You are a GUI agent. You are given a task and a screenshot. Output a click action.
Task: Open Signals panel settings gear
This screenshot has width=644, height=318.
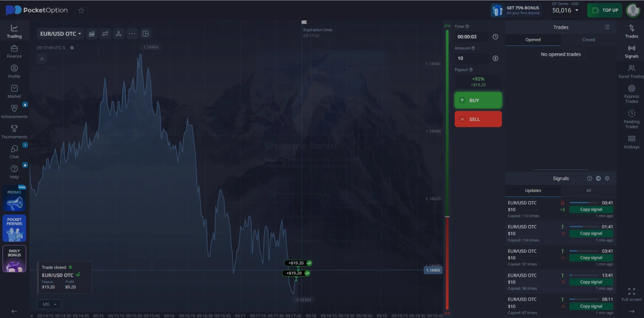[x=607, y=178]
